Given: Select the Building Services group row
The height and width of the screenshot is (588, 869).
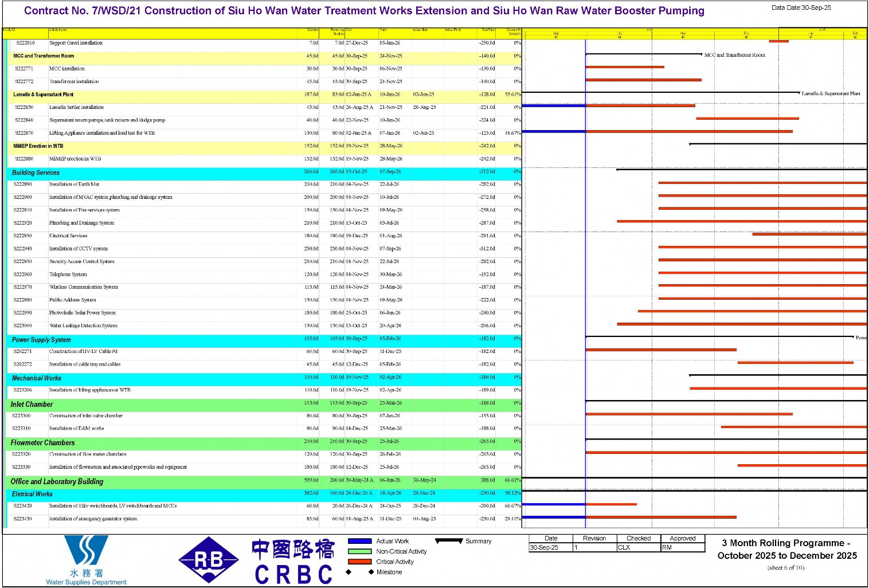Looking at the screenshot, I should pyautogui.click(x=264, y=172).
